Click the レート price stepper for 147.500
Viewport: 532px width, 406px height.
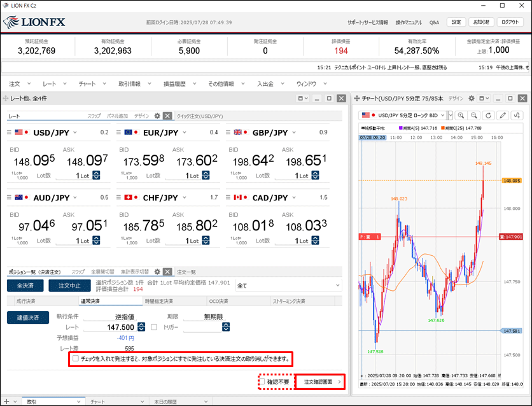click(226, 327)
